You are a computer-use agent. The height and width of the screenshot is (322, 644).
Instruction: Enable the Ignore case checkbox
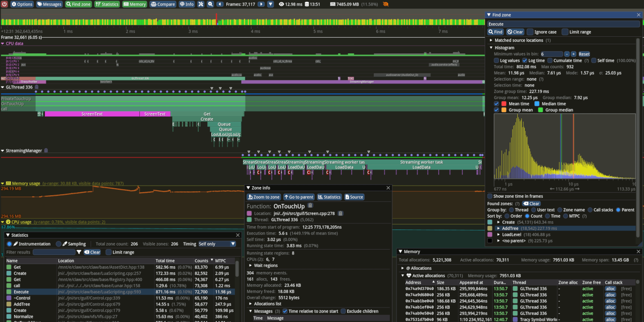[x=530, y=32]
